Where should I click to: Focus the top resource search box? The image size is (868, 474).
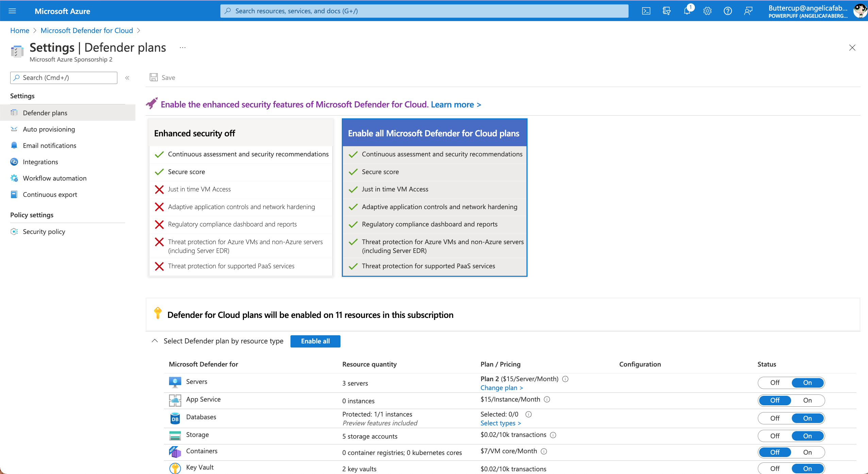click(x=424, y=11)
